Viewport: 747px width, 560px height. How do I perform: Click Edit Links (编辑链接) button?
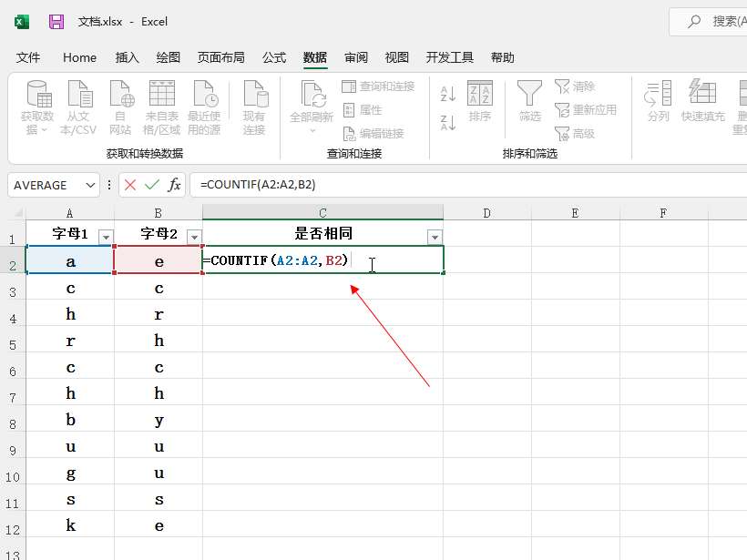[x=373, y=133]
